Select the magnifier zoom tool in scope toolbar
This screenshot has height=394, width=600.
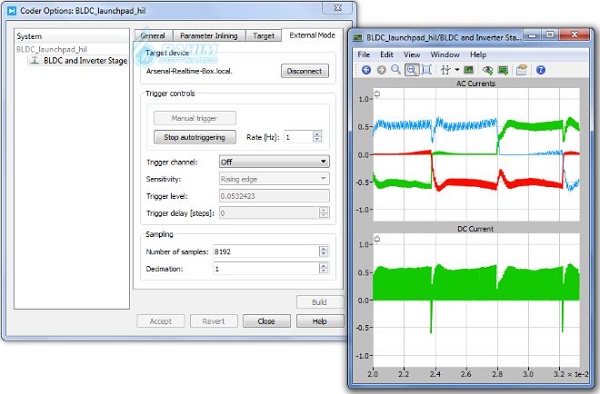point(396,70)
